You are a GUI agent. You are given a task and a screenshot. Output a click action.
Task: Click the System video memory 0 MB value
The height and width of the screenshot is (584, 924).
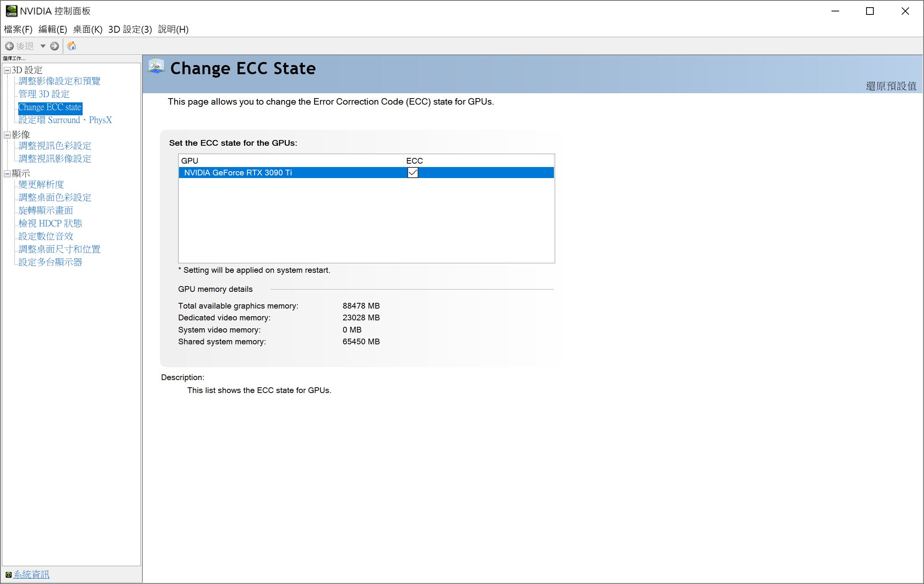[x=352, y=330]
